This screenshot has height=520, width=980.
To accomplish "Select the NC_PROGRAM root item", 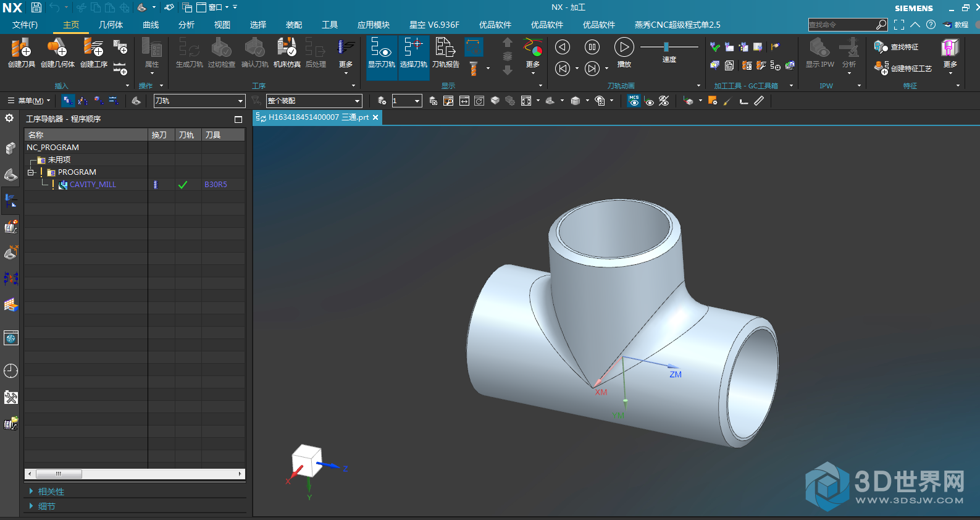I will [x=52, y=148].
